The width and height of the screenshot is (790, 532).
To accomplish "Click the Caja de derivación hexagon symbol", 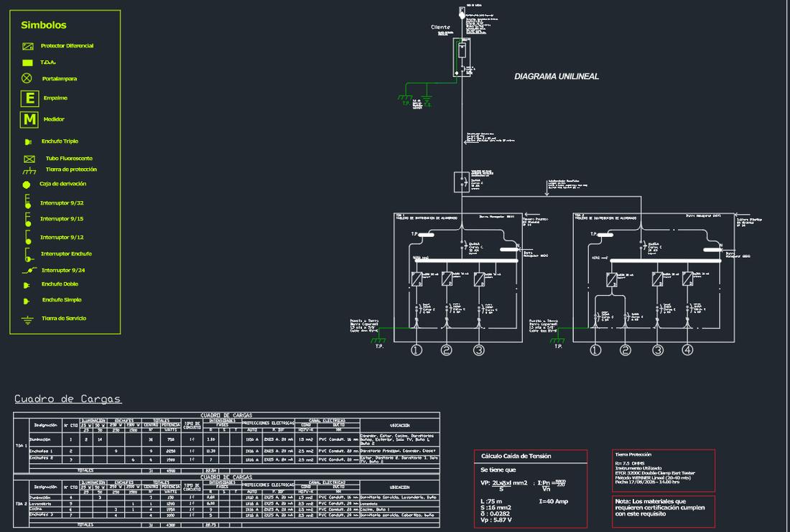I will click(x=26, y=185).
